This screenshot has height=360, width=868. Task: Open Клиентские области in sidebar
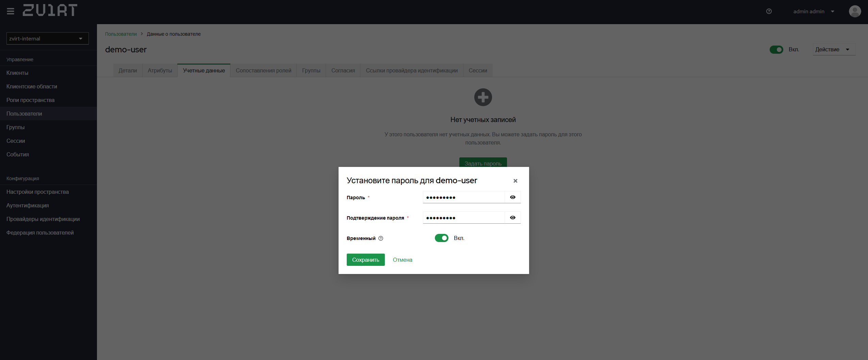coord(48,86)
